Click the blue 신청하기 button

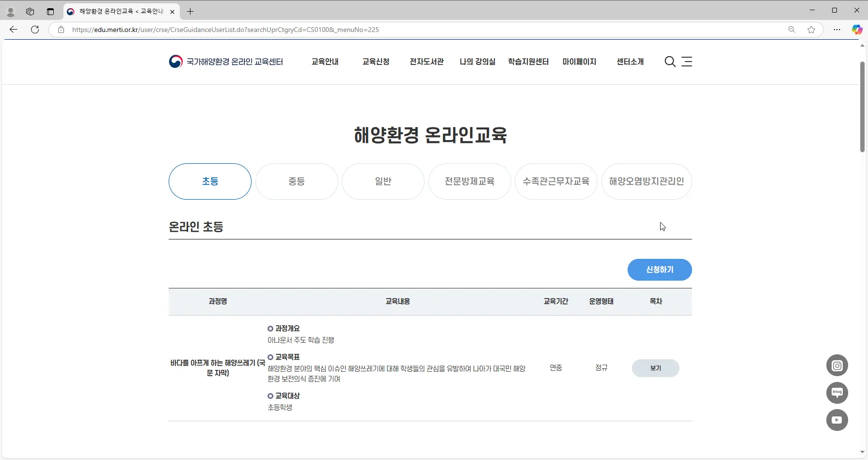coord(660,270)
